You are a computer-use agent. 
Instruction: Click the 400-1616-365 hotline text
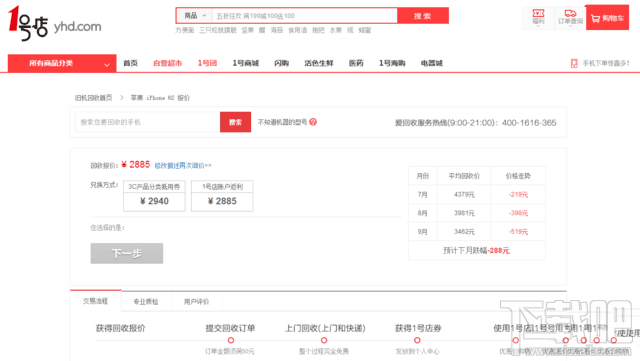(529, 123)
